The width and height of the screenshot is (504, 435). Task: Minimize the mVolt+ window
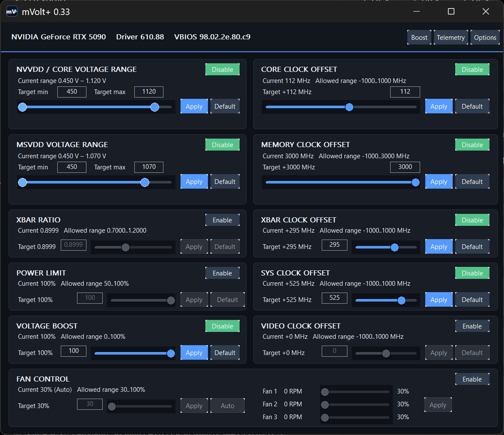click(417, 12)
